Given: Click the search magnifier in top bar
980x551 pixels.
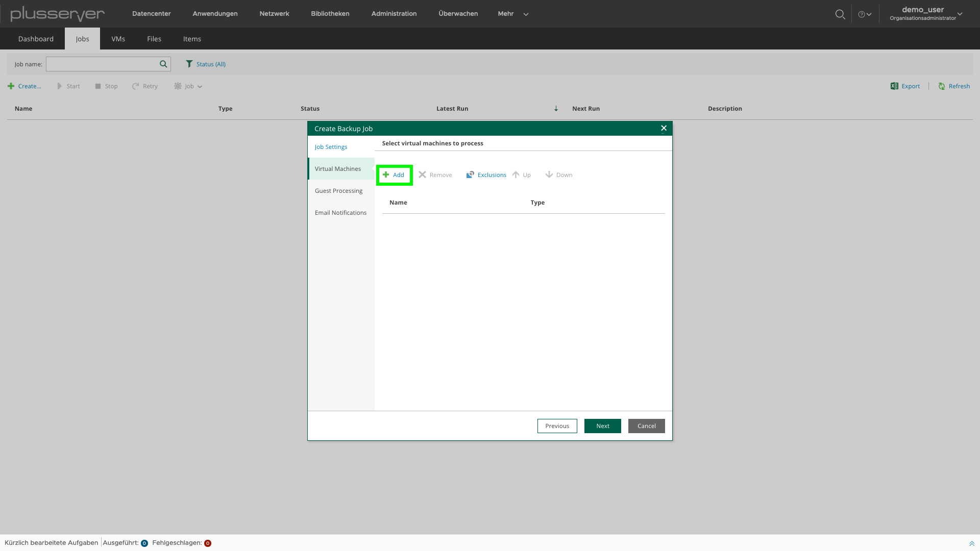Looking at the screenshot, I should (x=840, y=14).
